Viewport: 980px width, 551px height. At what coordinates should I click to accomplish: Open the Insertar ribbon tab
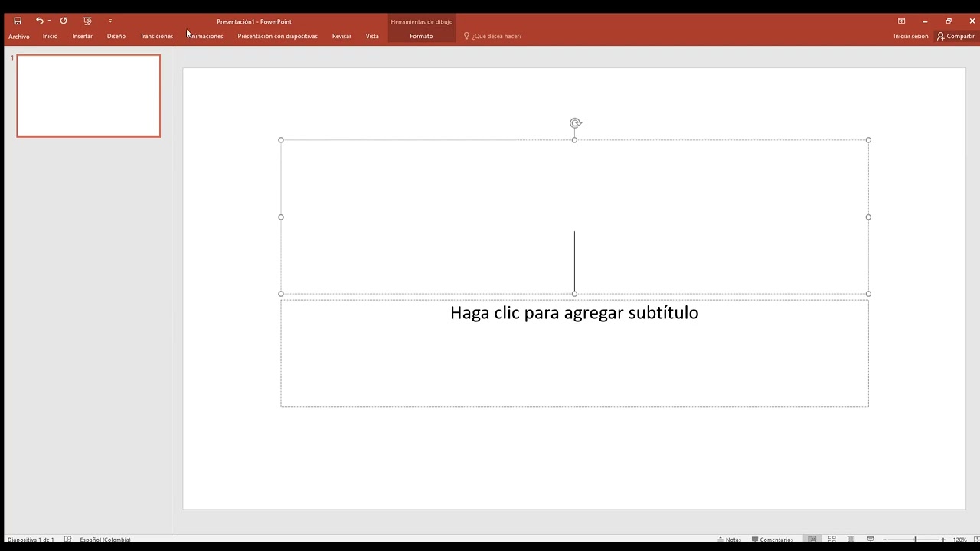point(83,37)
